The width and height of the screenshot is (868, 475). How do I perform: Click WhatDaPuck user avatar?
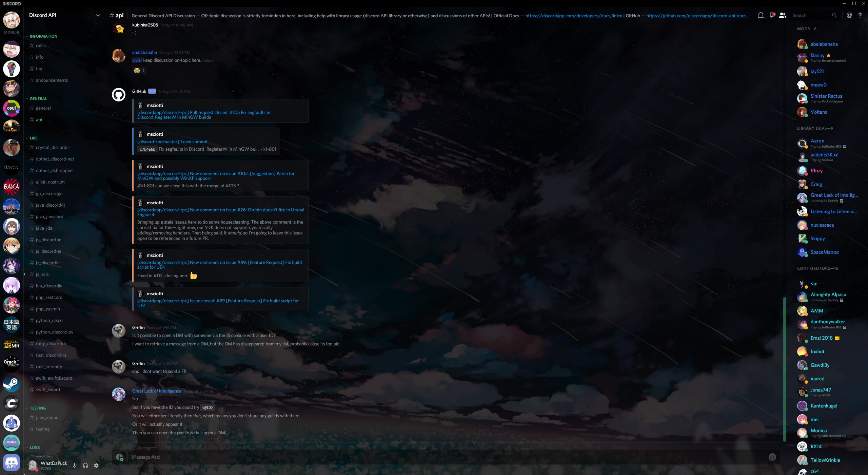33,465
